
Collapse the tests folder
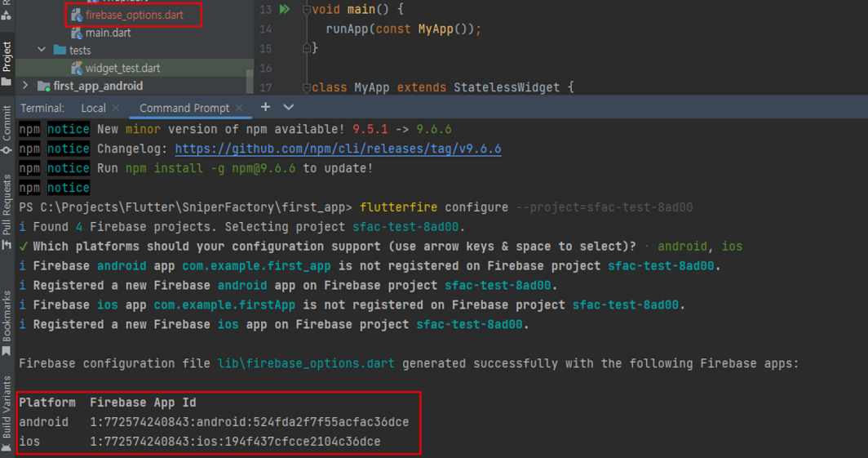42,50
